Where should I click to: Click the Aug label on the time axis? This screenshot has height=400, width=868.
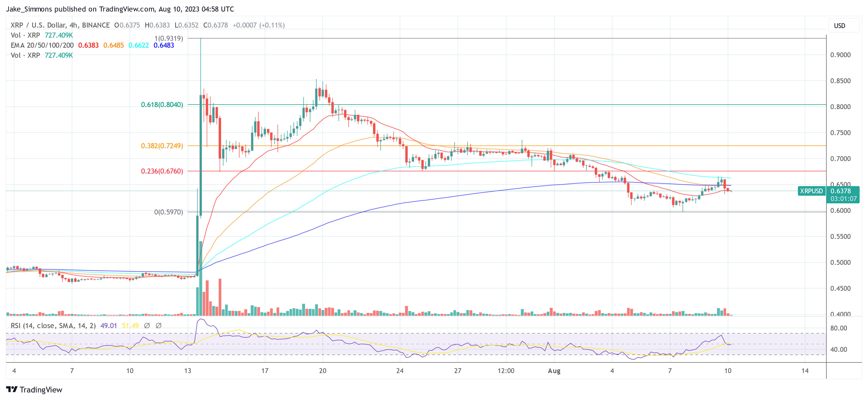pyautogui.click(x=554, y=371)
